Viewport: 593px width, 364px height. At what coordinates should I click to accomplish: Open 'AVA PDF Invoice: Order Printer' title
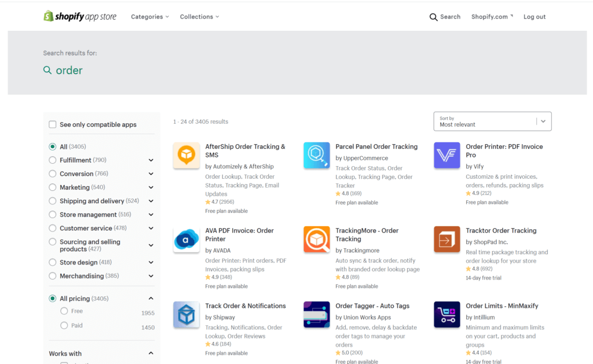tap(239, 235)
